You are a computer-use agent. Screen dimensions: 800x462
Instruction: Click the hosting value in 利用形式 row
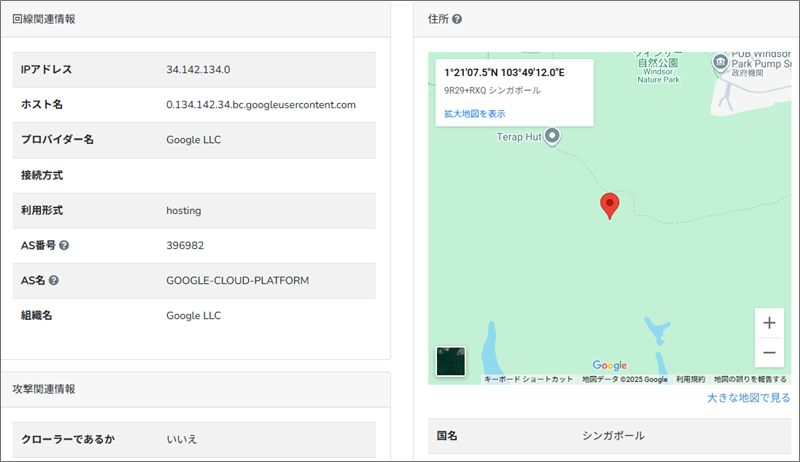click(184, 211)
